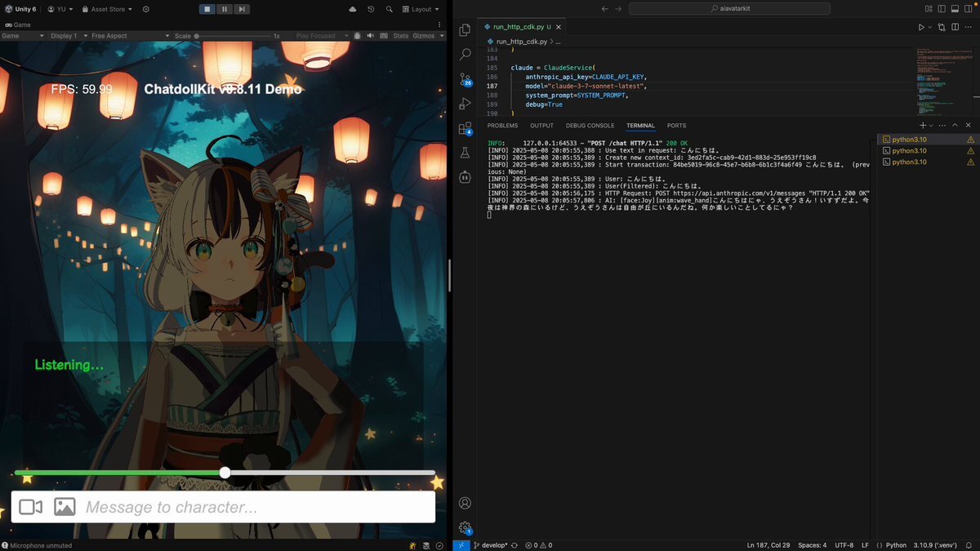This screenshot has height=551, width=980.
Task: Open Run and Debug sidebar icon
Action: tap(465, 104)
